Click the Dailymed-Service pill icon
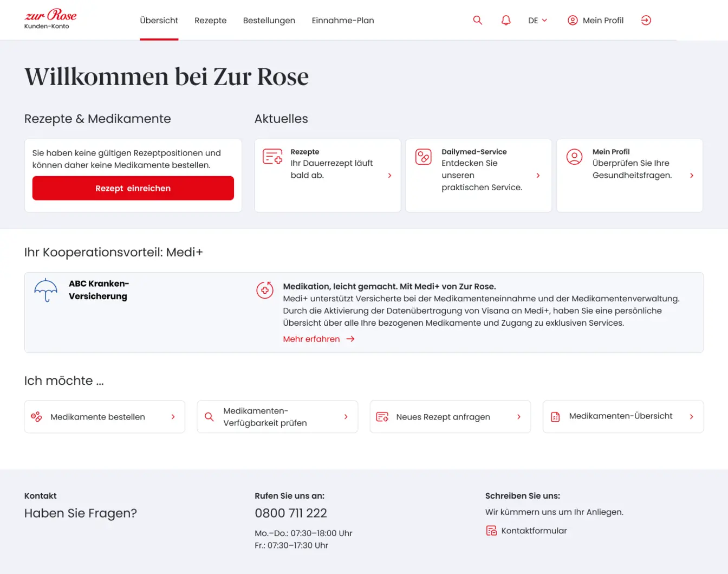The width and height of the screenshot is (728, 574). click(423, 157)
